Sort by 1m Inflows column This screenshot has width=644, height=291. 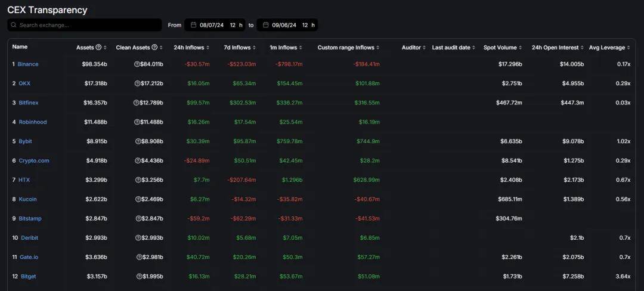click(x=301, y=48)
